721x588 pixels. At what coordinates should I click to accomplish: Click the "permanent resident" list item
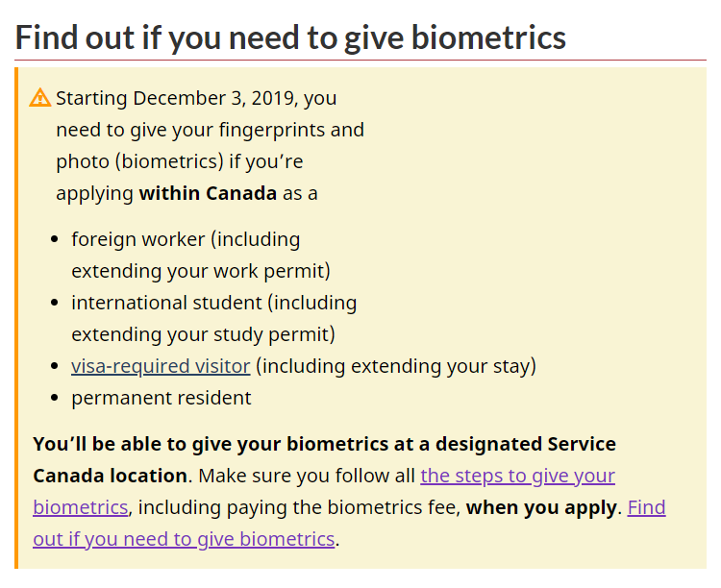pos(161,398)
